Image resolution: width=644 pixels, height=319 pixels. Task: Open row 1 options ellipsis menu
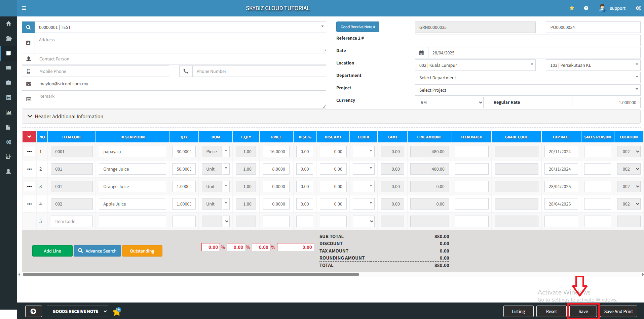[x=30, y=151]
